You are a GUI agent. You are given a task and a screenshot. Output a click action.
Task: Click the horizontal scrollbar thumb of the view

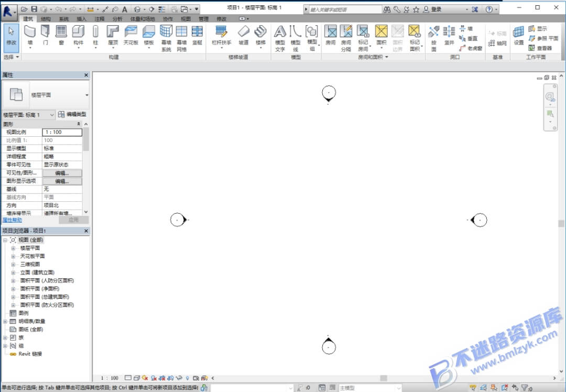(x=384, y=378)
